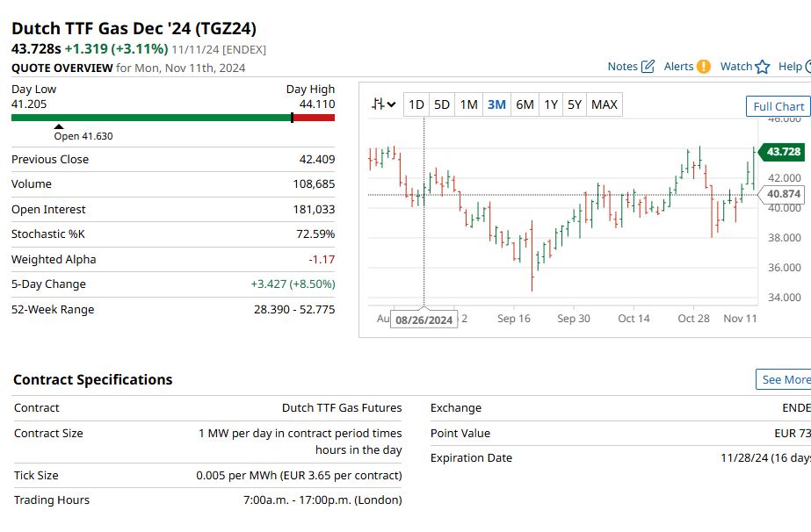The height and width of the screenshot is (532, 811).
Task: Click the Watch star icon
Action: click(762, 67)
